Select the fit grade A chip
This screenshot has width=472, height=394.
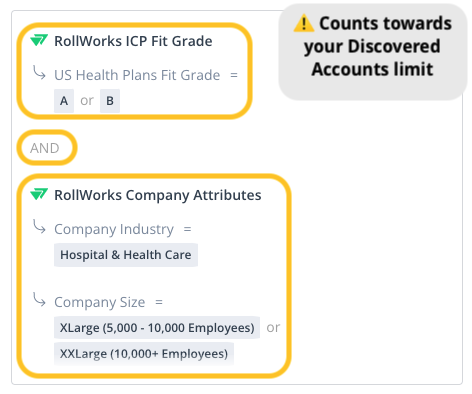tap(64, 101)
